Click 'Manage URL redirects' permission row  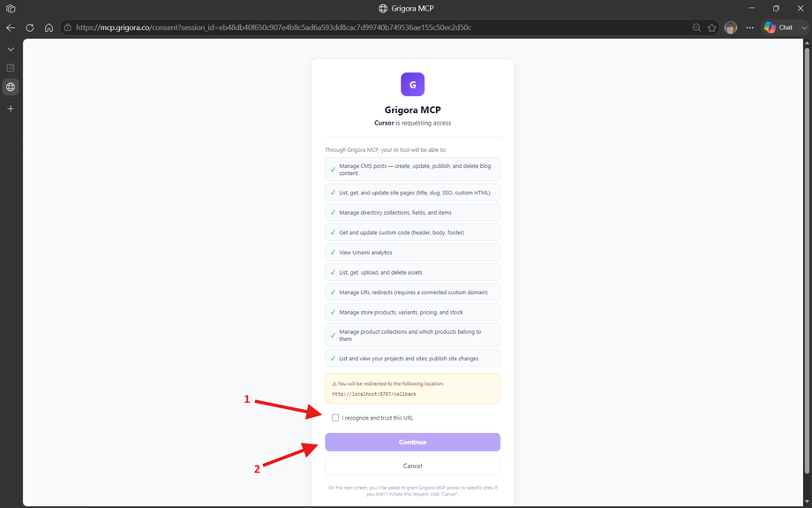[413, 292]
